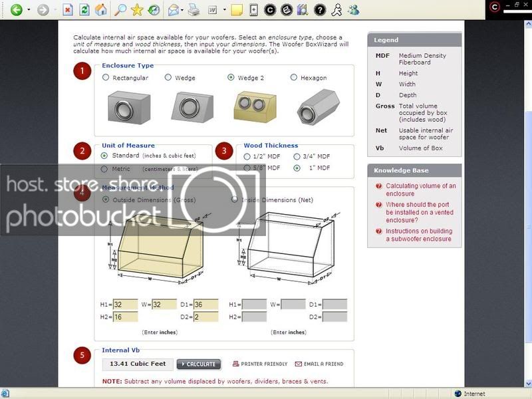Open the Messenger buddy icon
The width and height of the screenshot is (532, 399).
(354, 10)
